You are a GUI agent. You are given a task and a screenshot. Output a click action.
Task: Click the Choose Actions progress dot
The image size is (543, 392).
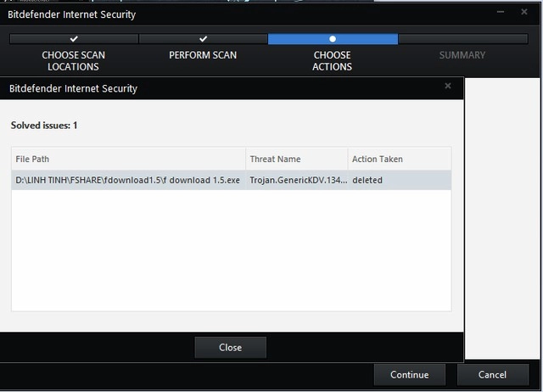[x=333, y=39]
